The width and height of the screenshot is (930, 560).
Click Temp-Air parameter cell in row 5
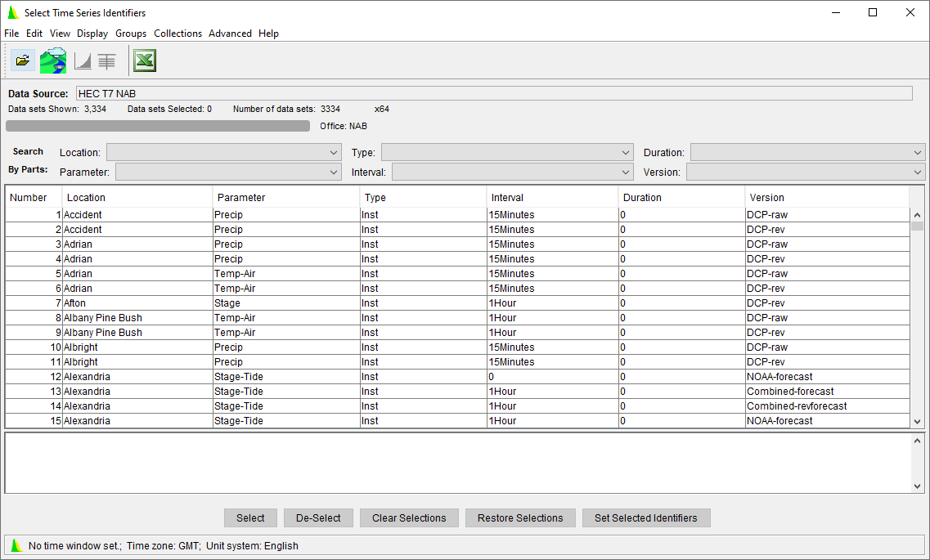[286, 274]
